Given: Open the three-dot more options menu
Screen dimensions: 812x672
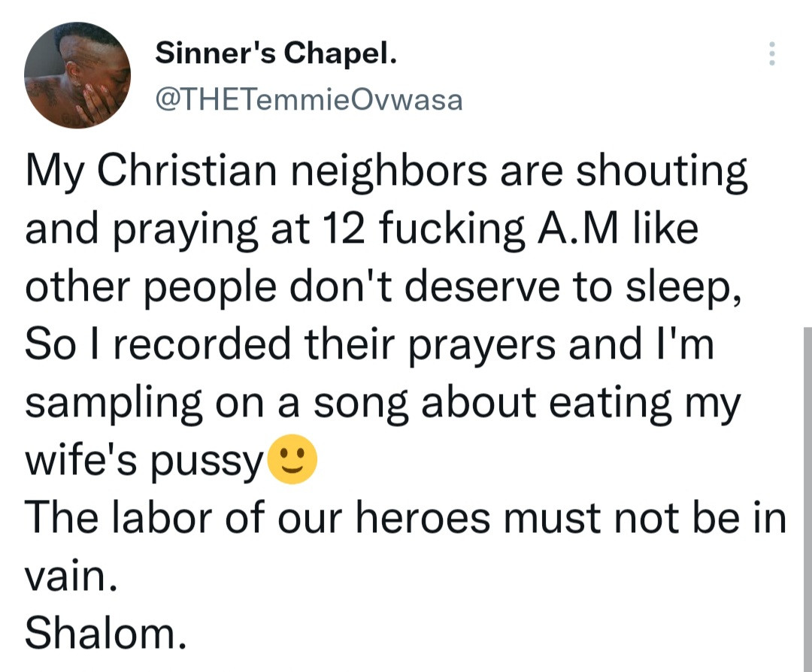Looking at the screenshot, I should [x=771, y=53].
